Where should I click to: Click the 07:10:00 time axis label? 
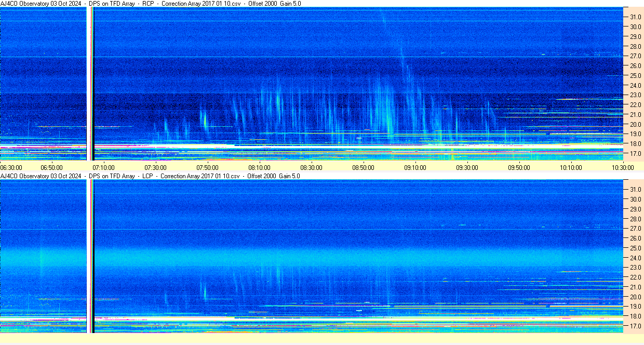pyautogui.click(x=103, y=167)
